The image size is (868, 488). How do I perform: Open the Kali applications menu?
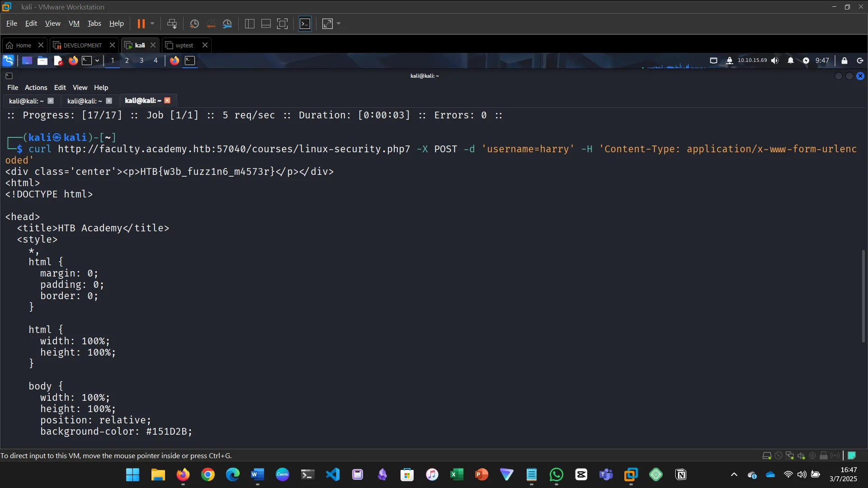tap(8, 61)
